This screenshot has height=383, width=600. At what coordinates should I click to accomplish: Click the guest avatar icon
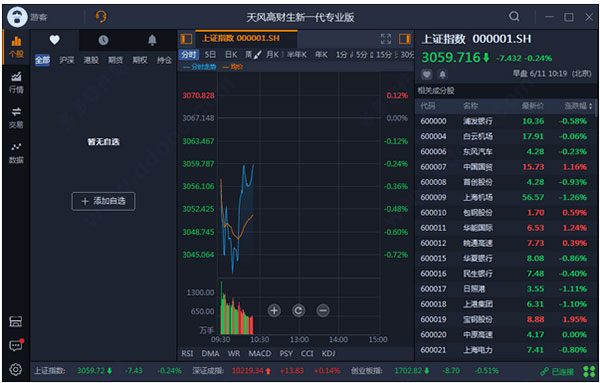pyautogui.click(x=17, y=17)
